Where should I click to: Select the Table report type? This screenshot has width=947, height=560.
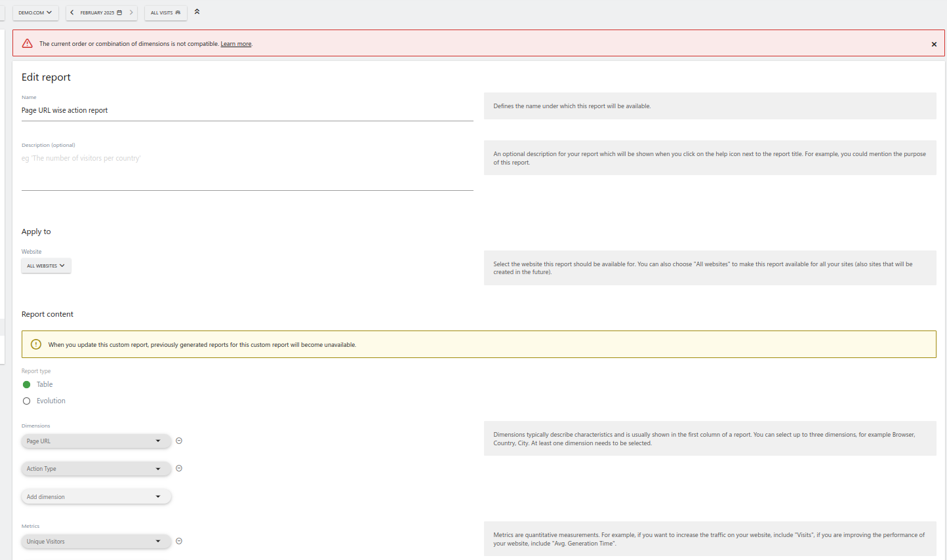coord(26,384)
